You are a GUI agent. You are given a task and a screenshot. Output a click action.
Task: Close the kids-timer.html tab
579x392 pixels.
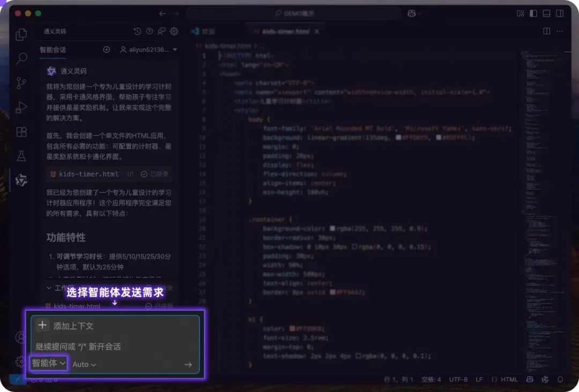pos(317,32)
